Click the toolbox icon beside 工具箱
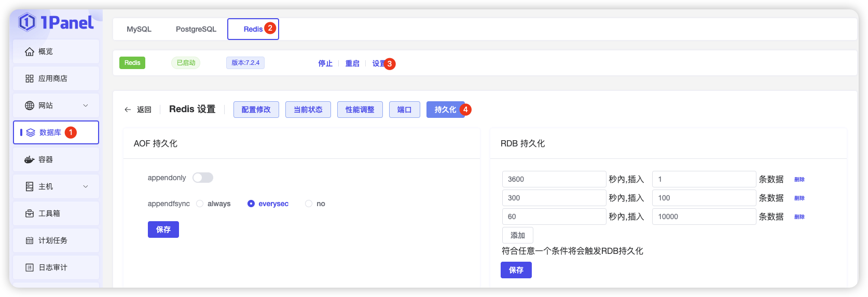The height and width of the screenshot is (297, 868). click(x=30, y=213)
